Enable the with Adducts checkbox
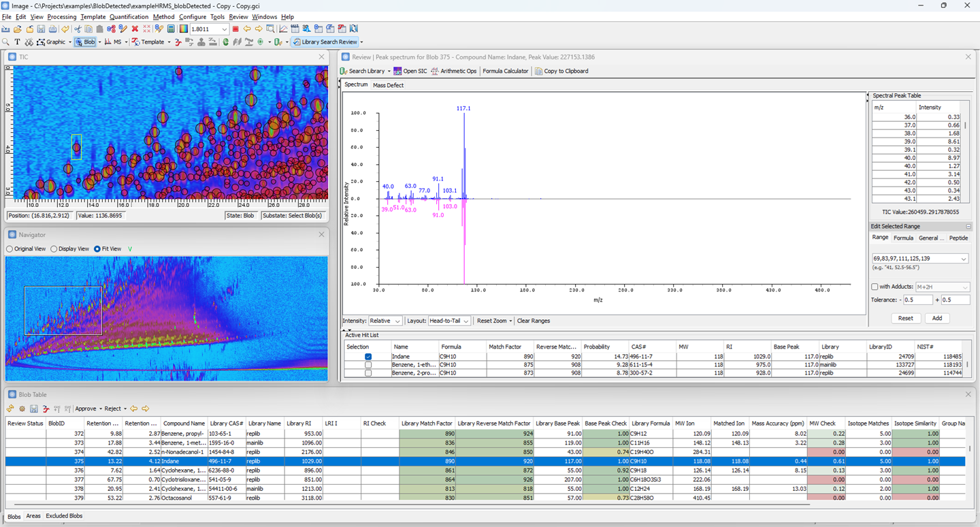Image resolution: width=980 pixels, height=527 pixels. click(x=875, y=287)
